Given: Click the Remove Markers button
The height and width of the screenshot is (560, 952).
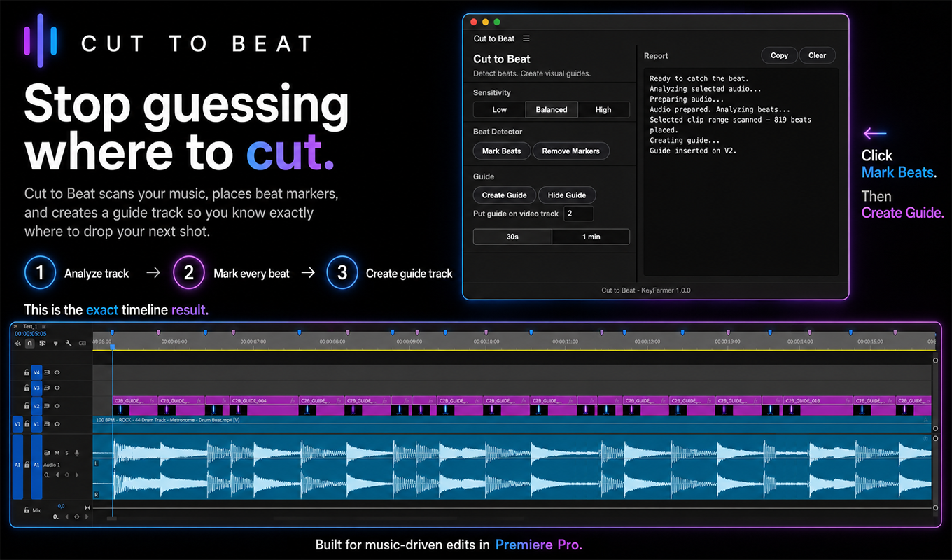Looking at the screenshot, I should click(571, 150).
